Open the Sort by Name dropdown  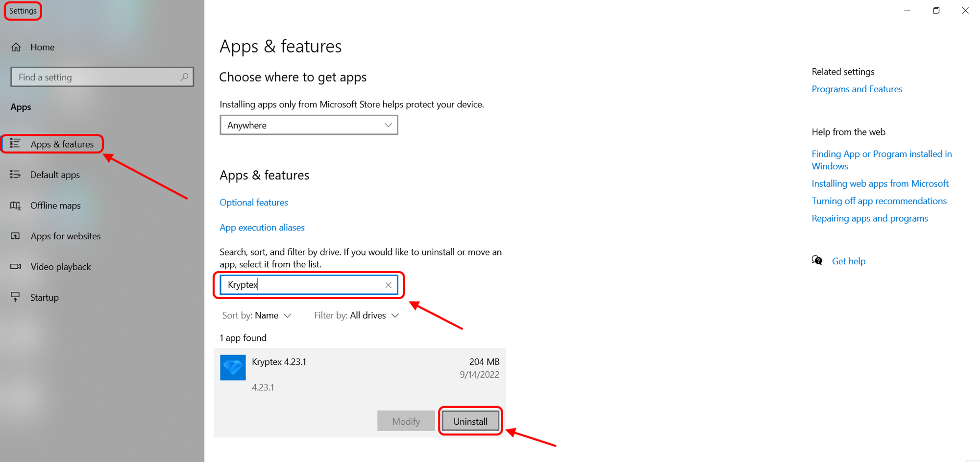coord(257,315)
